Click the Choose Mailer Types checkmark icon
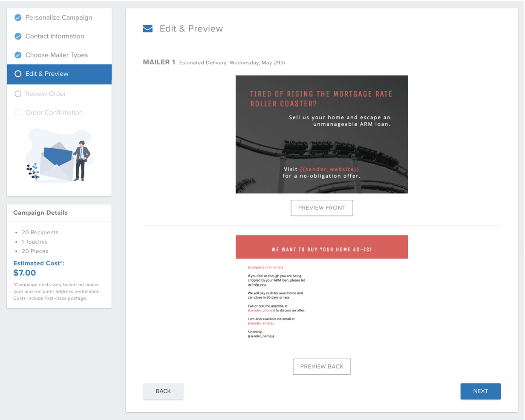The height and width of the screenshot is (420, 525). click(18, 55)
